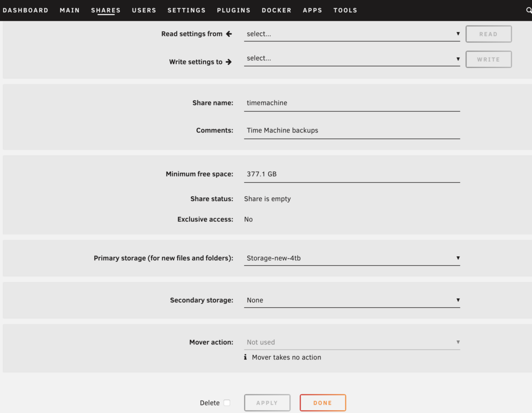Click the 'Primary storage (for new files and folders):' label
Viewport: 532px width, 413px height.
163,258
